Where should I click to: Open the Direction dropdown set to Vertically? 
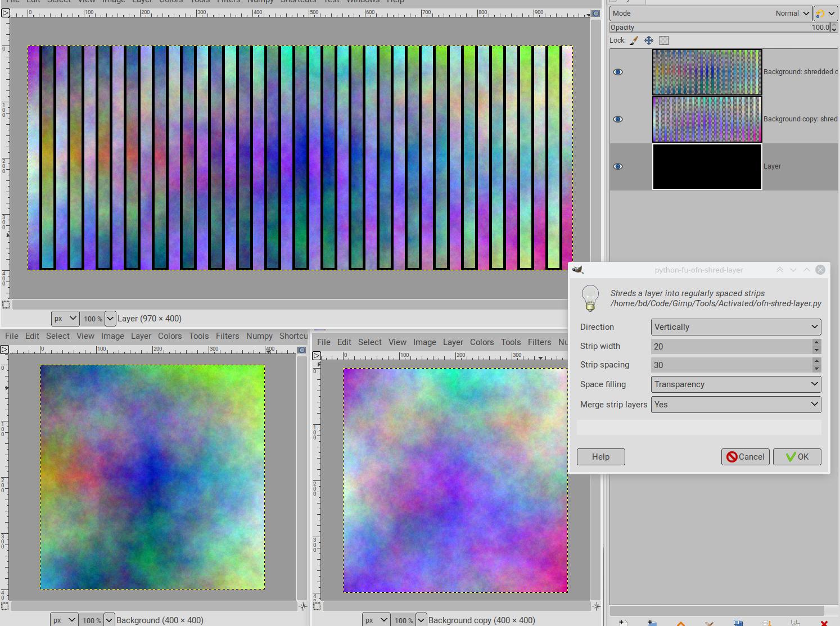point(735,327)
